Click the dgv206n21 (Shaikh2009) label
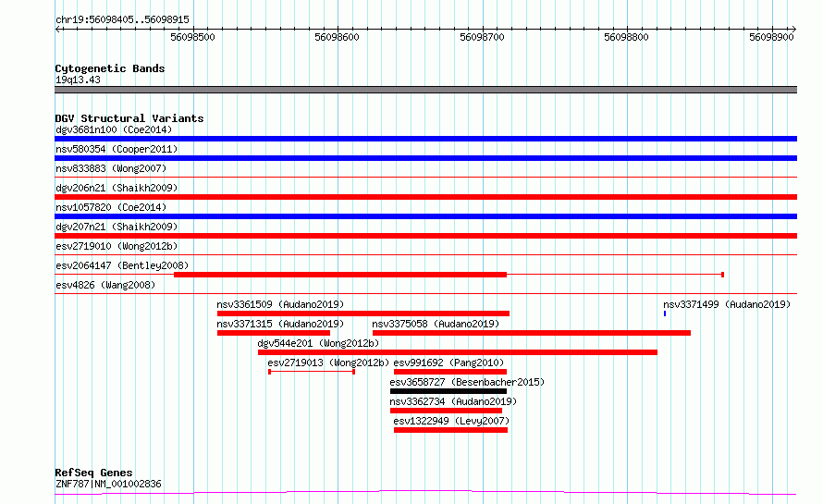 [x=117, y=188]
